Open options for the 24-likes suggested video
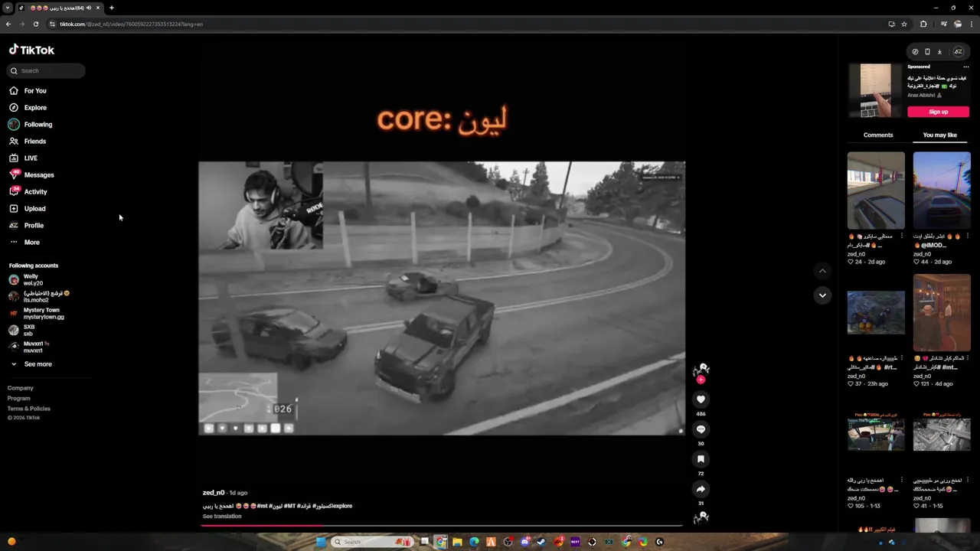980x551 pixels. pos(902,236)
